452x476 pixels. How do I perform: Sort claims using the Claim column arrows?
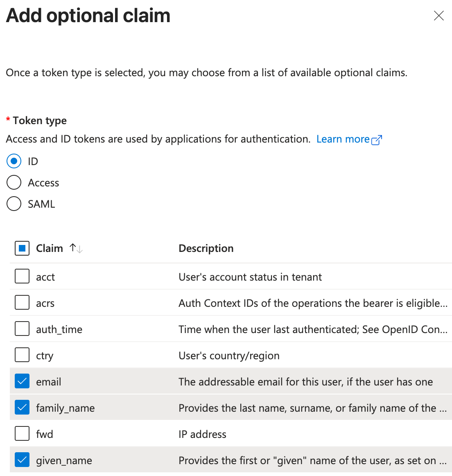pos(76,248)
